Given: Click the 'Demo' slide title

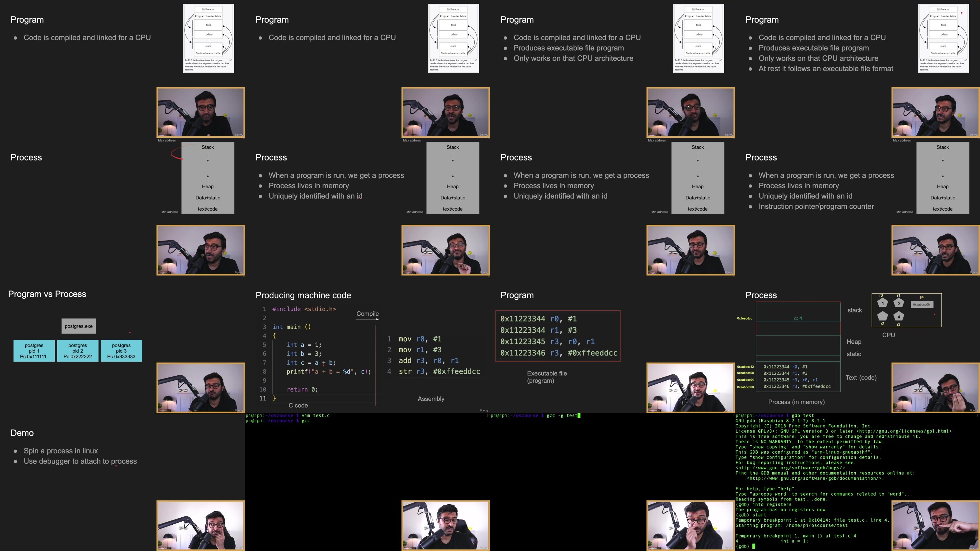Looking at the screenshot, I should [22, 433].
